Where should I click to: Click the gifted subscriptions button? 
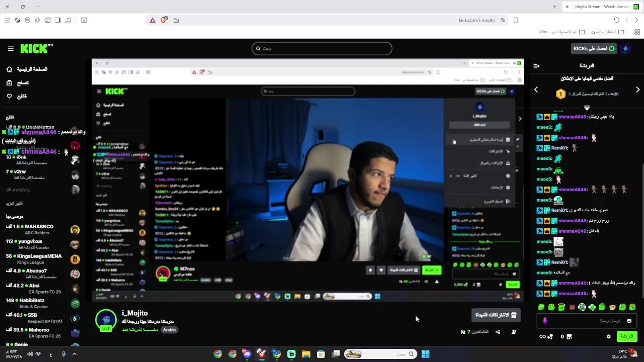point(496,315)
